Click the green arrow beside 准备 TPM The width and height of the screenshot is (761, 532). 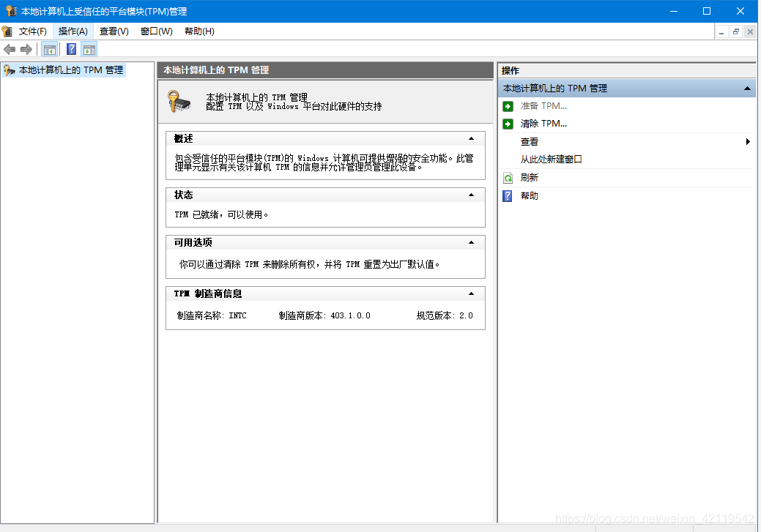(x=508, y=106)
